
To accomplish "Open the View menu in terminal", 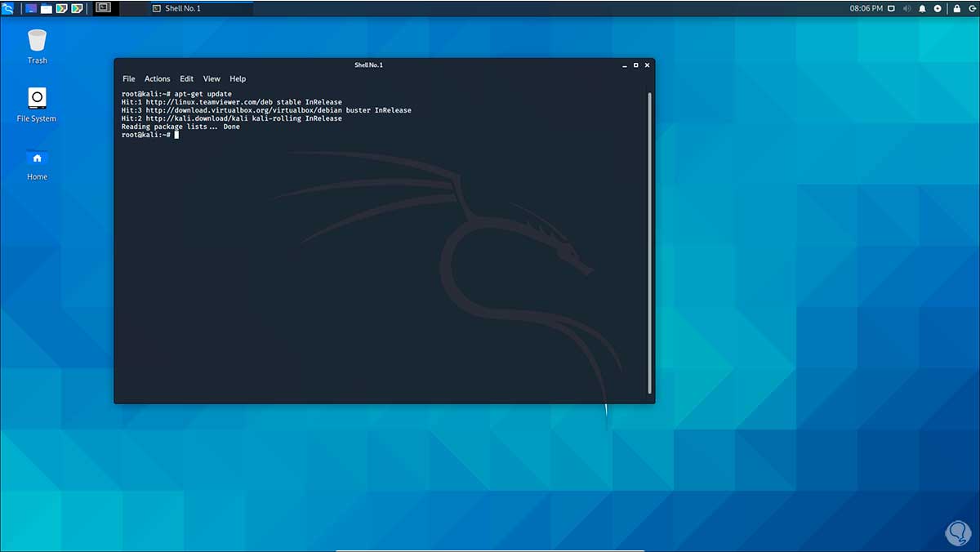I will (212, 79).
